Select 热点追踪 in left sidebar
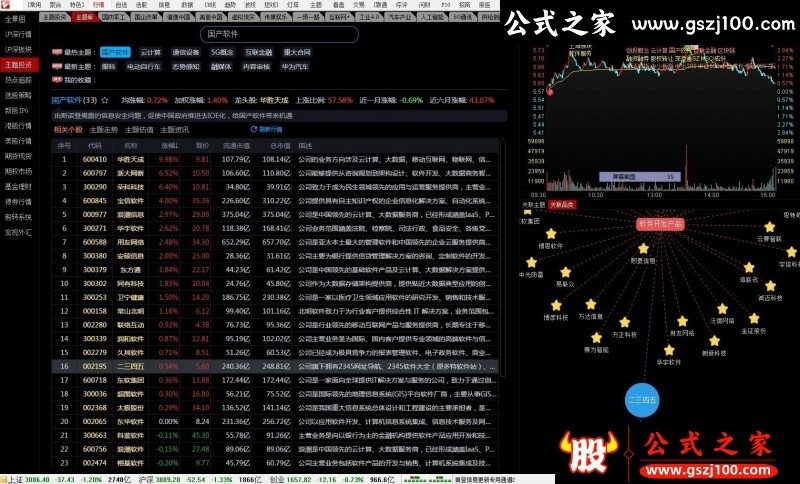The height and width of the screenshot is (484, 800). (x=18, y=80)
